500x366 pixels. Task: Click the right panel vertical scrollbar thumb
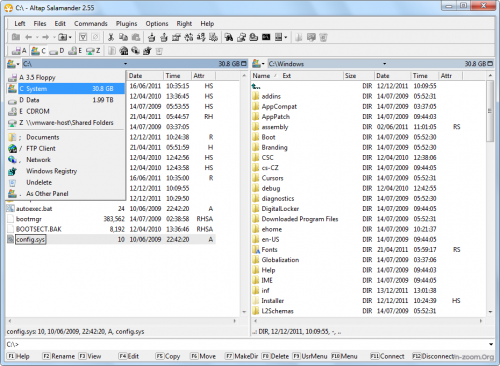point(490,111)
